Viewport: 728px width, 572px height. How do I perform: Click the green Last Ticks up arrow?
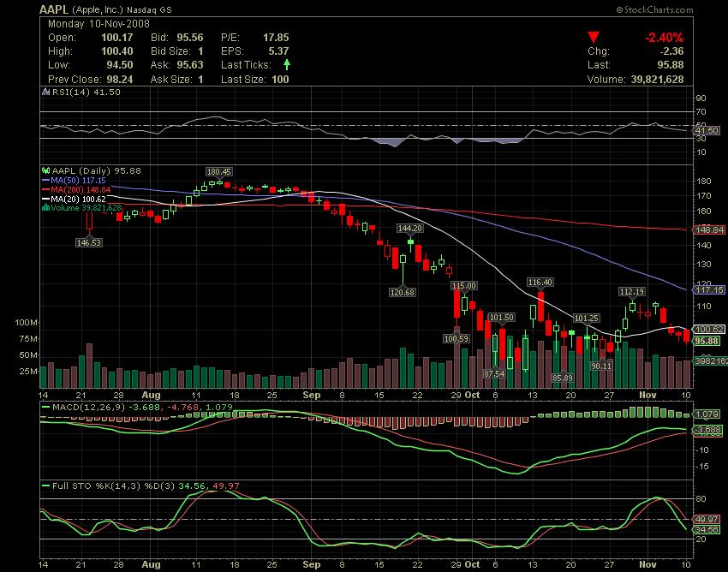(287, 64)
